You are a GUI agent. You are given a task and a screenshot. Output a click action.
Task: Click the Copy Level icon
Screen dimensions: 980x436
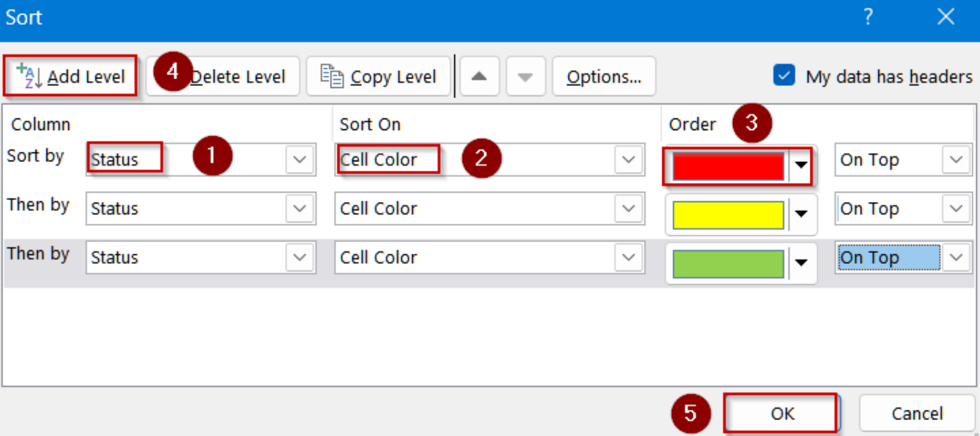click(x=331, y=76)
